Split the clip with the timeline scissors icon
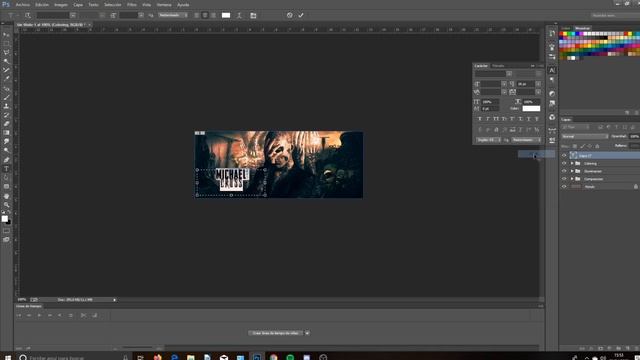 (x=83, y=315)
